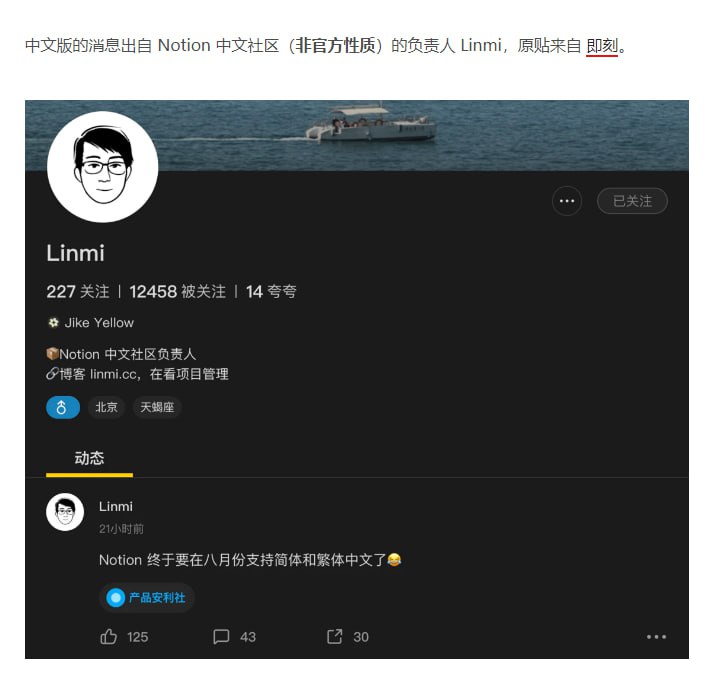Open the post's three-dot options menu

point(656,637)
